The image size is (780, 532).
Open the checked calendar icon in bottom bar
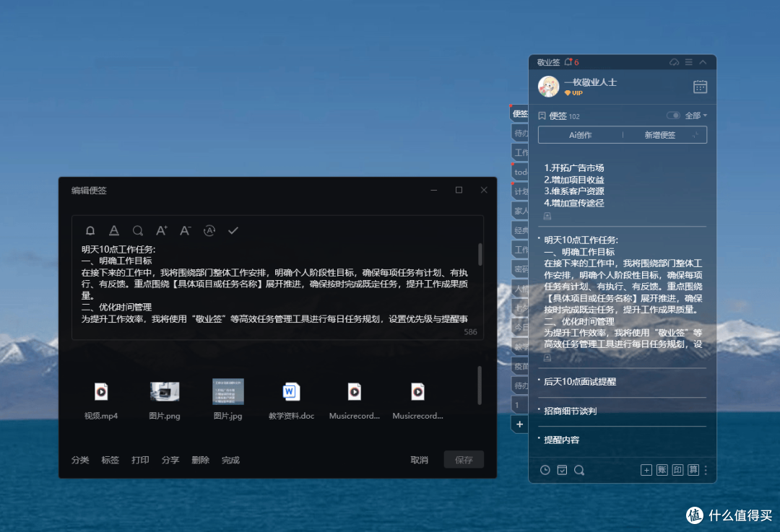(x=562, y=470)
